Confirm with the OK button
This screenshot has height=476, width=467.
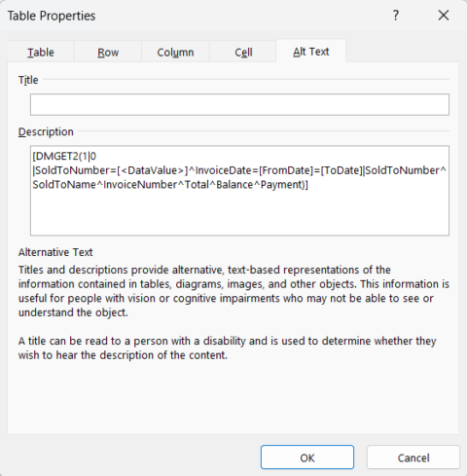pyautogui.click(x=307, y=458)
